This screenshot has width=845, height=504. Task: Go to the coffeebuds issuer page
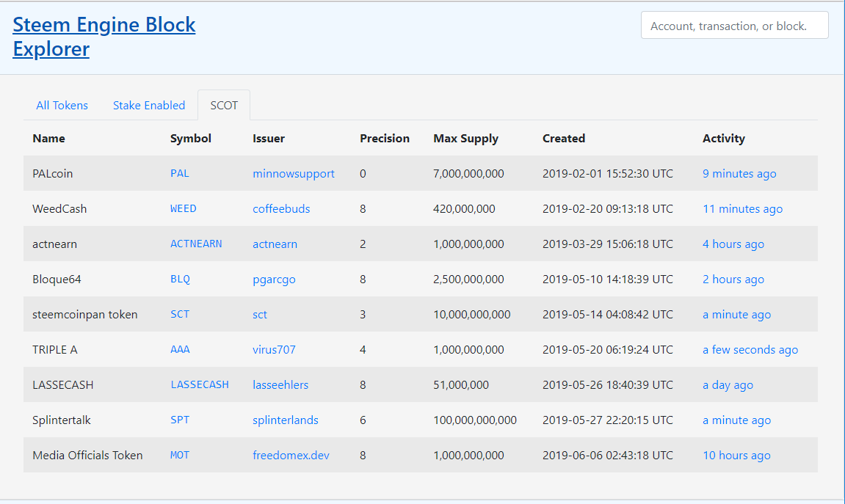(281, 209)
